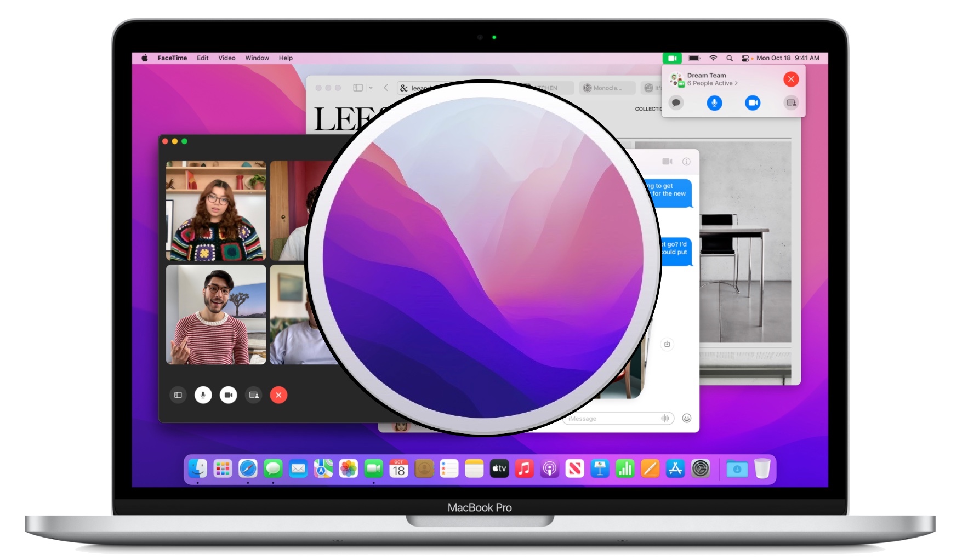Click the blue bubble reading 'for the new'
968x560 pixels.
(x=669, y=193)
